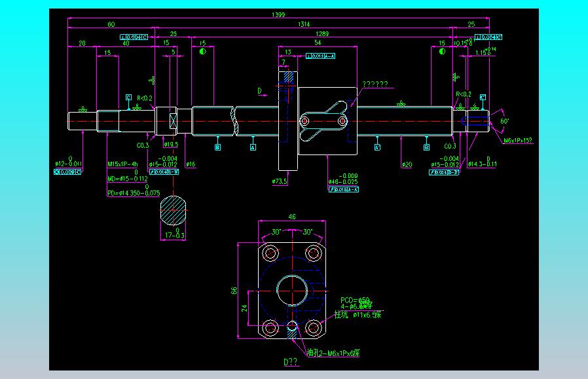
Task: Select datum box A below shaft left
Action: [x=253, y=147]
